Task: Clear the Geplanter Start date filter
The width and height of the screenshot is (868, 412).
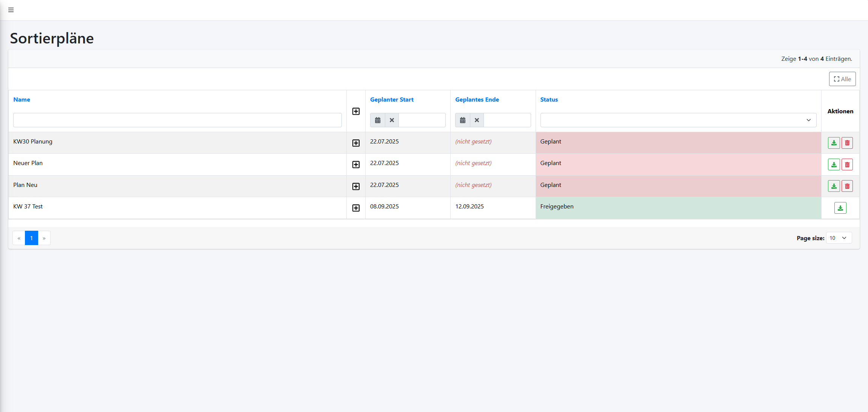Action: pyautogui.click(x=392, y=120)
